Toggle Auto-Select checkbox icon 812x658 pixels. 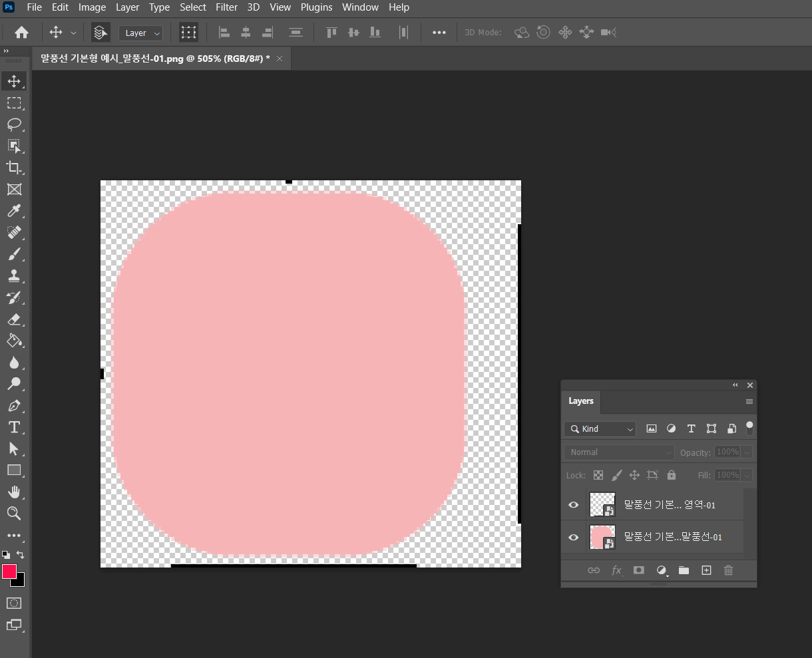coord(101,32)
